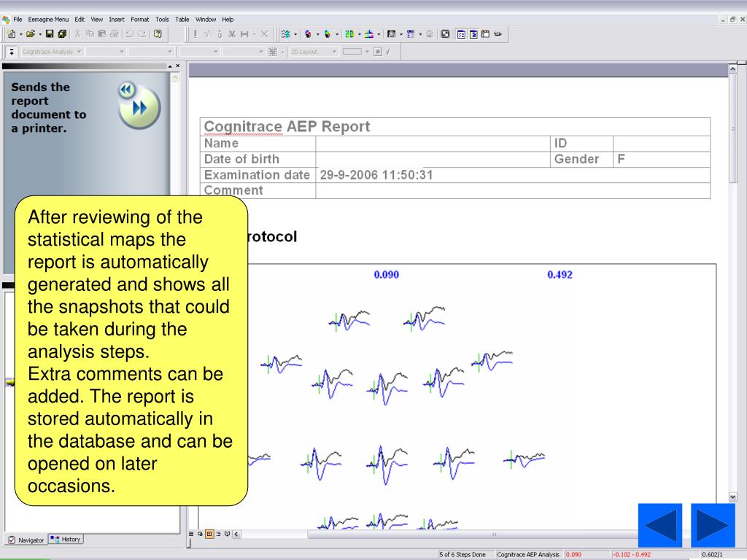This screenshot has height=560, width=747.
Task: Toggle the blue help pane icon
Action: click(x=473, y=34)
